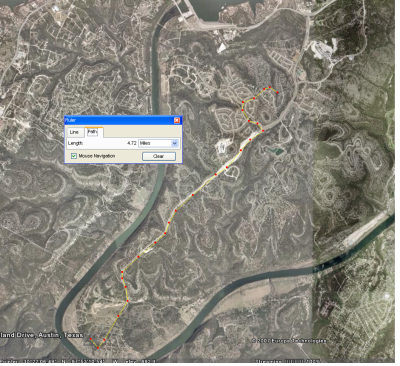Click the Length label in Ruler
This screenshot has height=366, width=400.
(75, 143)
